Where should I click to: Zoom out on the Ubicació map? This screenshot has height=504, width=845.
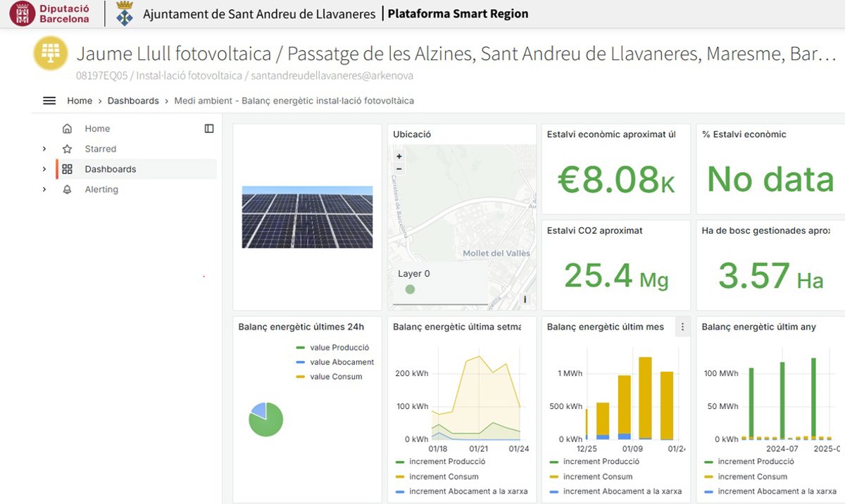399,169
